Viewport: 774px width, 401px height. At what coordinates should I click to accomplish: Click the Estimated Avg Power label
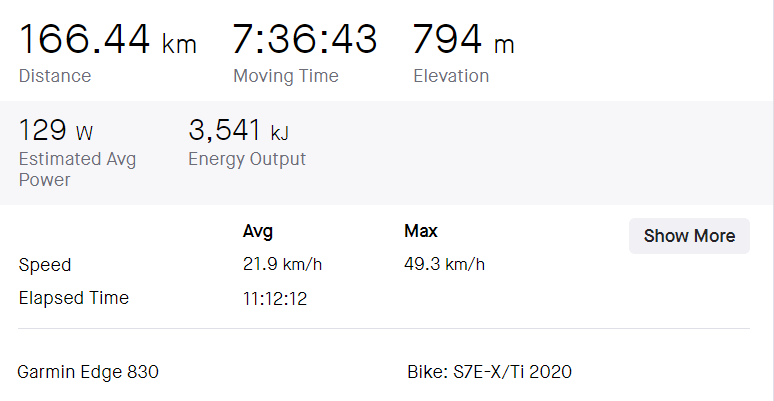[77, 169]
